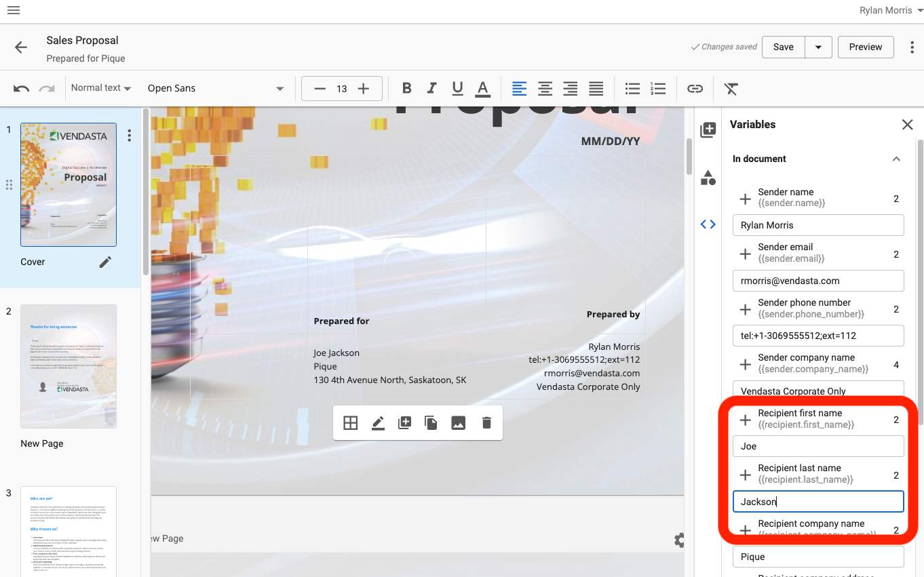Edit the Sender phone number field
The image size is (924, 577).
[818, 336]
